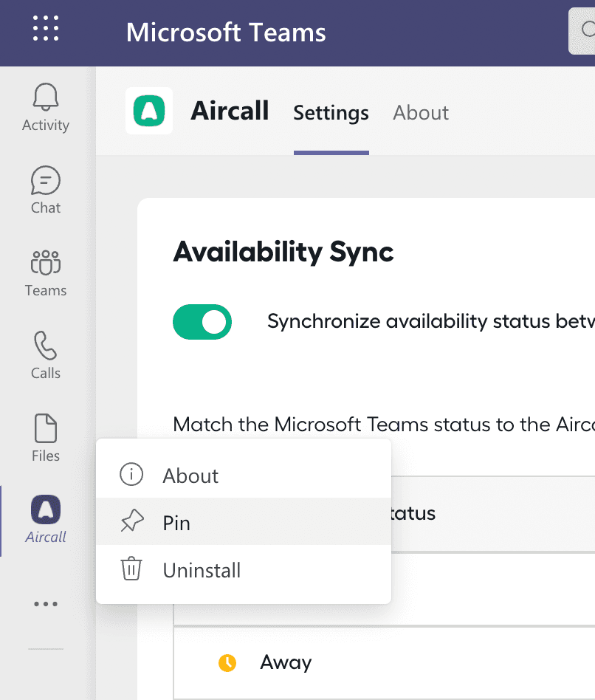Click the Aircall logo in header
Image resolution: width=595 pixels, height=700 pixels.
pyautogui.click(x=149, y=111)
